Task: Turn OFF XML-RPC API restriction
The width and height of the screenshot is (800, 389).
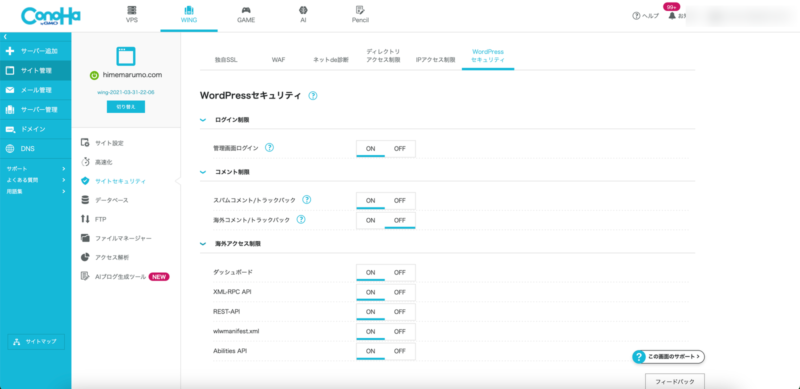Action: (x=399, y=293)
